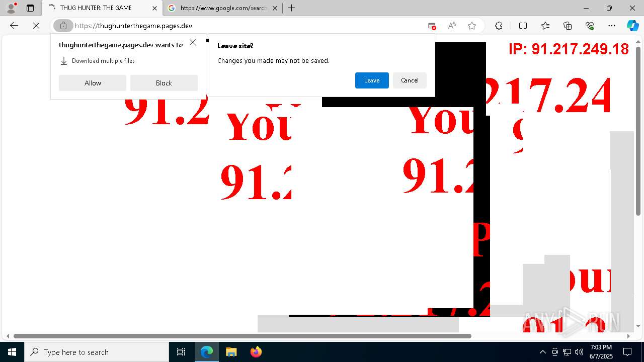The image size is (644, 362).
Task: Open Task View on taskbar
Action: pos(181,352)
